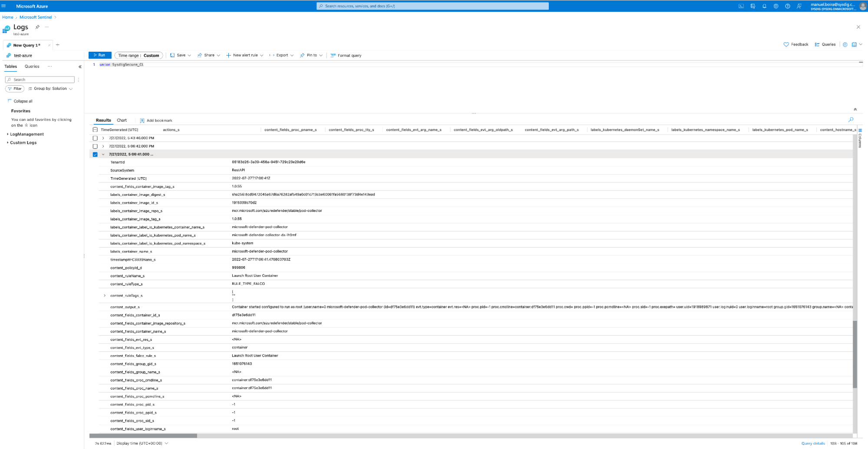This screenshot has width=868, height=449.
Task: Create a New alert rule
Action: click(244, 55)
